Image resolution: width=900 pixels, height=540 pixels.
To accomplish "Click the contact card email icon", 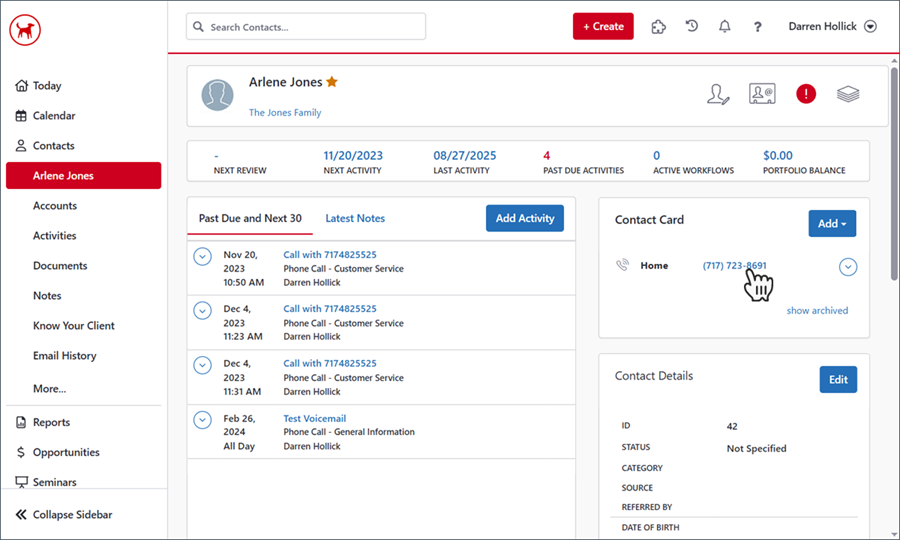I will [x=762, y=94].
